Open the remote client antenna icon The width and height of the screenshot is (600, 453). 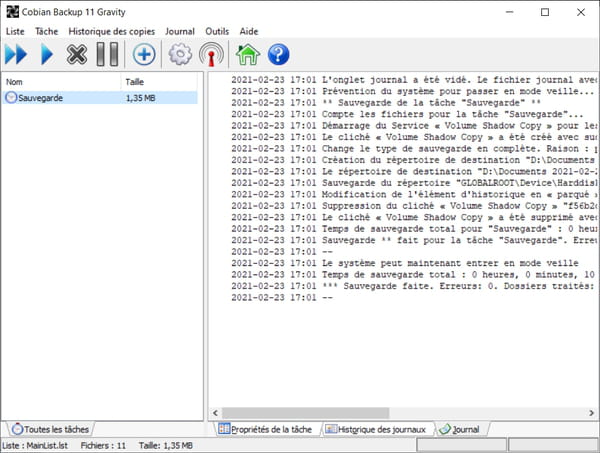[211, 54]
